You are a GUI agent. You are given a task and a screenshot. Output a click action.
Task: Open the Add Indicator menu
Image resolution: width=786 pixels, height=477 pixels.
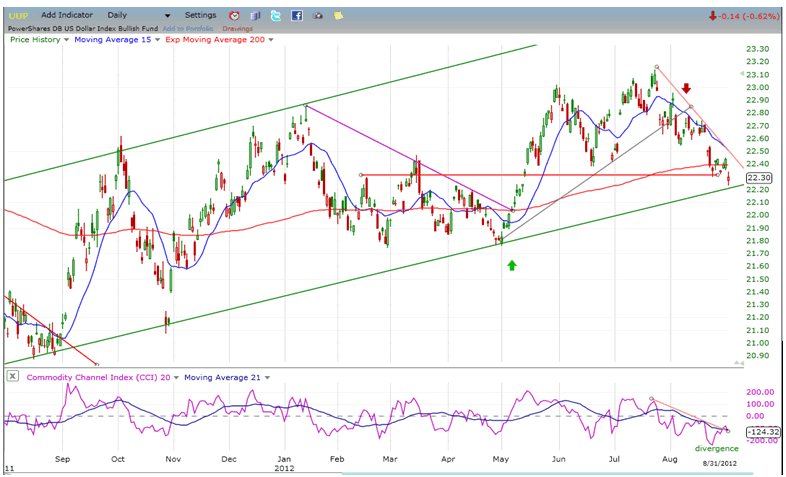tap(66, 16)
